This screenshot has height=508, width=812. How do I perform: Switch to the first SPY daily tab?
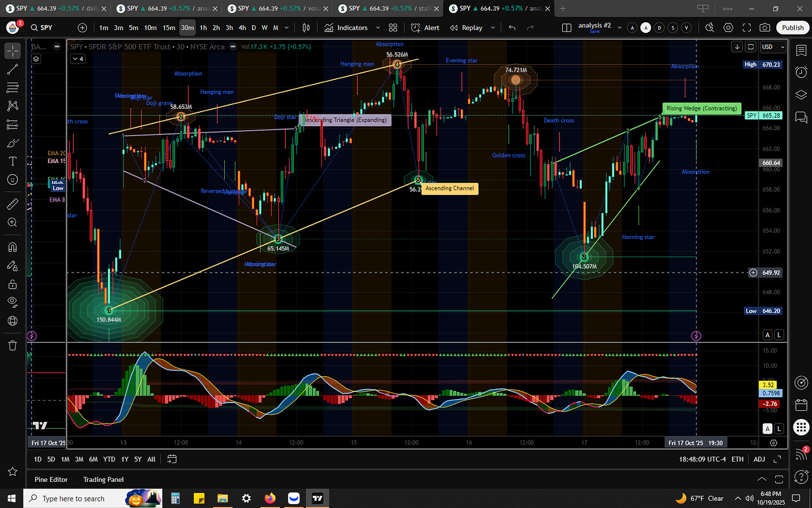click(x=56, y=8)
